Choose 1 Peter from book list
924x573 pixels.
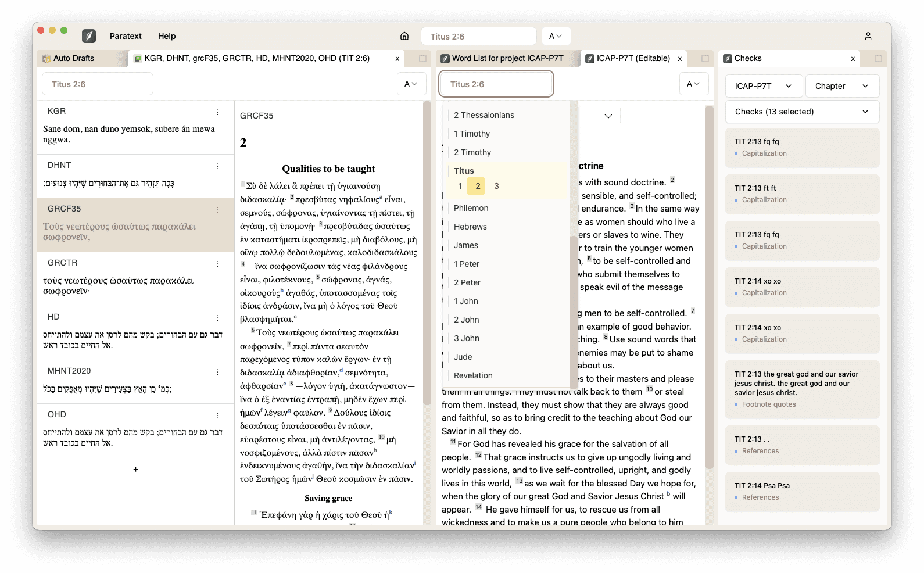tap(507, 264)
